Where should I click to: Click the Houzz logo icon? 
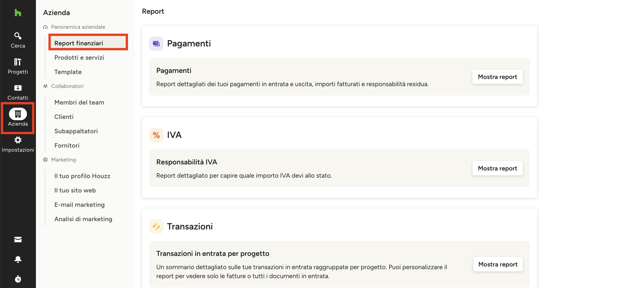(x=18, y=13)
